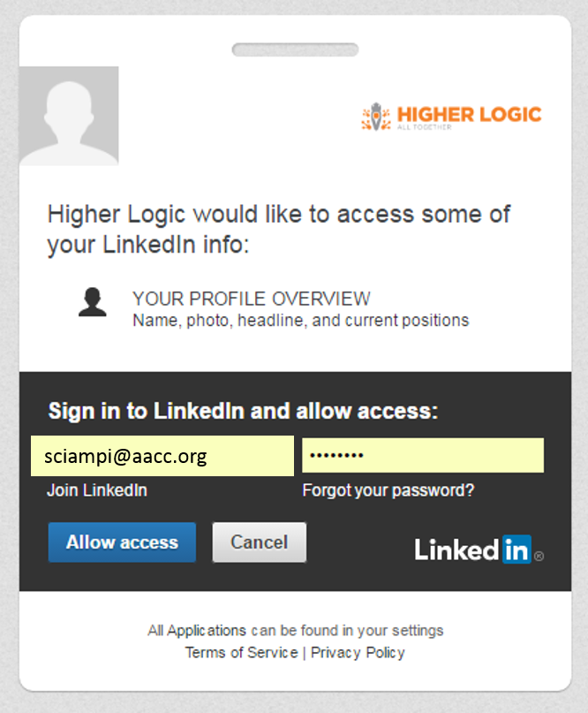
Task: Open the Join LinkedIn link
Action: [x=97, y=490]
